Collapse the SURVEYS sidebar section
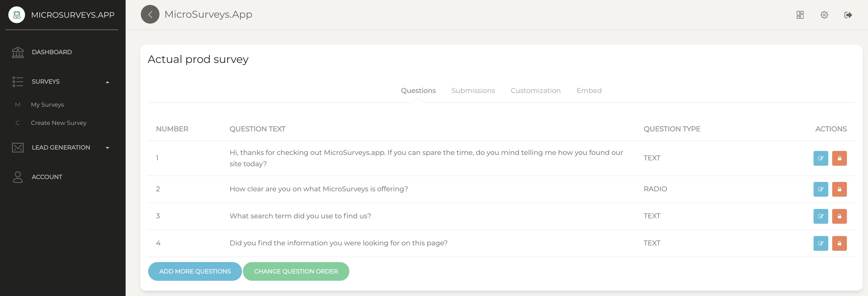868x296 pixels. pos(107,82)
